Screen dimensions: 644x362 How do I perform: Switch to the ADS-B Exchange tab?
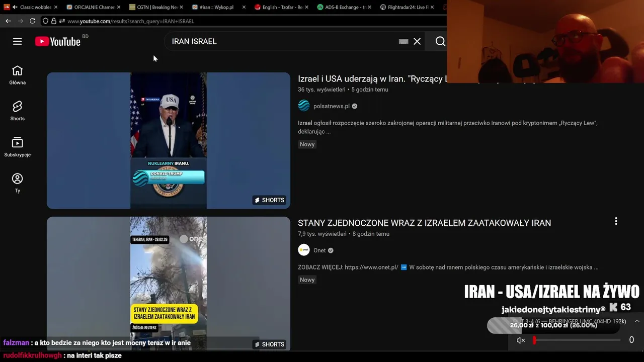tap(345, 7)
